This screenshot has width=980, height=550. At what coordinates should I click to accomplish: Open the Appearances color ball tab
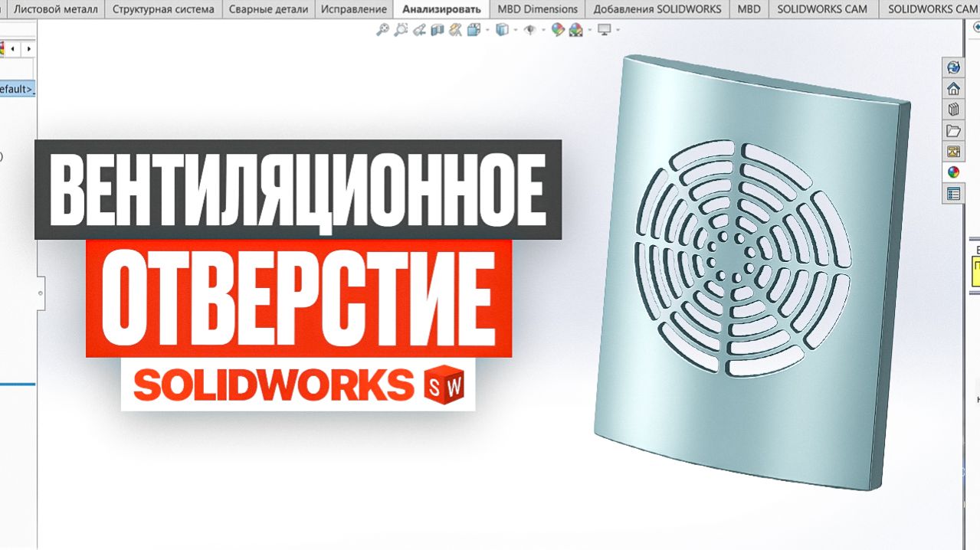coord(953,172)
